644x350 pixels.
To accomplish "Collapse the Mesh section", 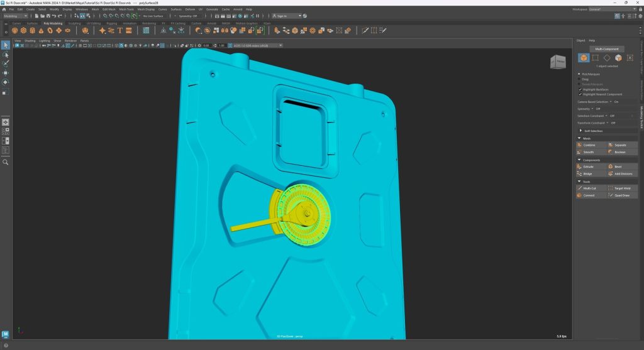I will point(579,138).
